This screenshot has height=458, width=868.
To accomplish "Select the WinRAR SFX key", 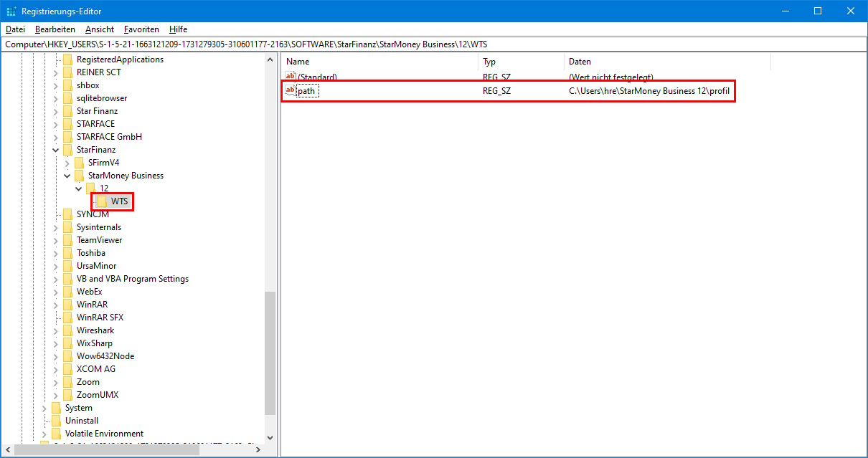I will [100, 318].
